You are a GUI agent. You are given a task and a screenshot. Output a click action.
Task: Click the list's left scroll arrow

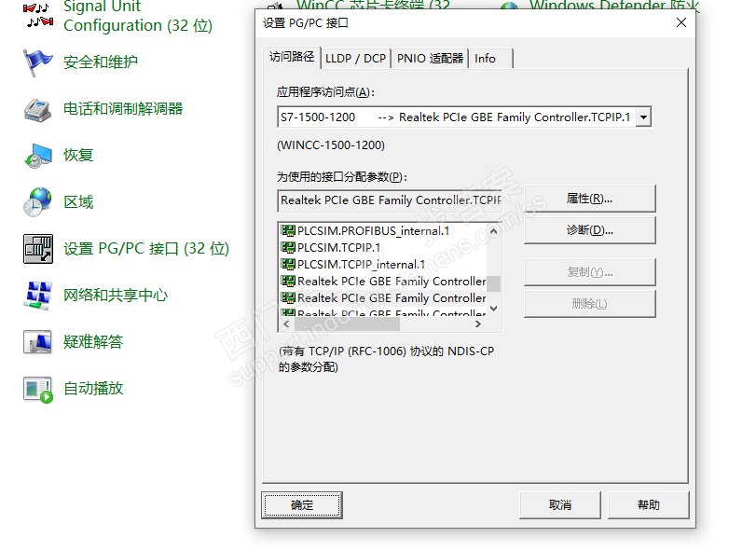[286, 324]
